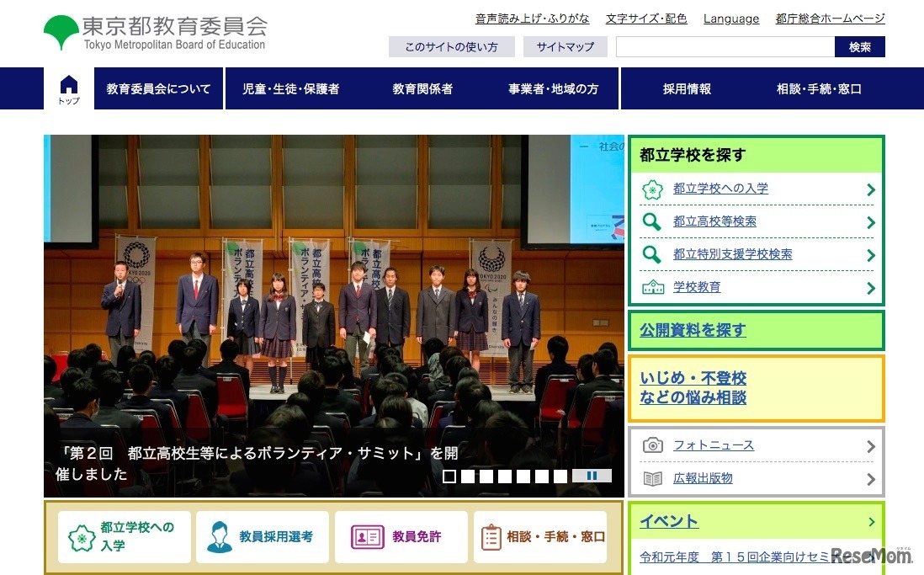Viewport: 924px width, 575px height.
Task: Select the magnifier icon beside 都立高校等検索
Action: pyautogui.click(x=651, y=222)
